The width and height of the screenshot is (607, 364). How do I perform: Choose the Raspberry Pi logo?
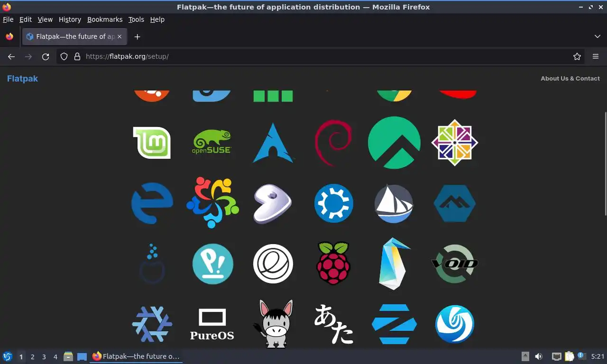[x=333, y=264]
